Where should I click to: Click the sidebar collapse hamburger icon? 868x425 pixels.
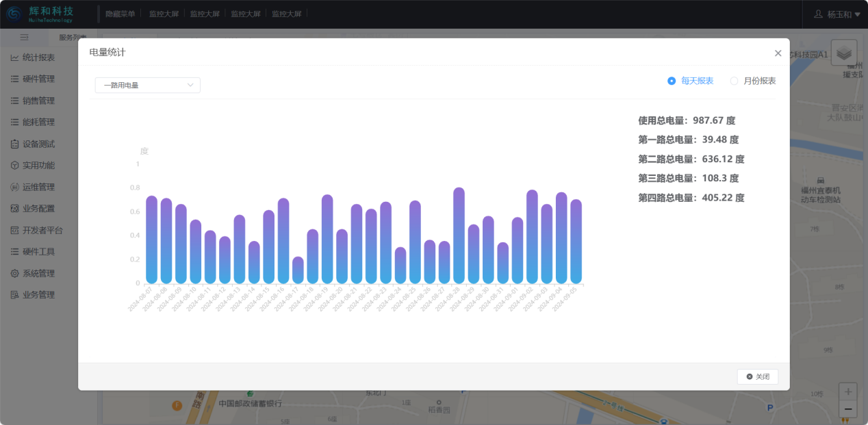[x=24, y=37]
